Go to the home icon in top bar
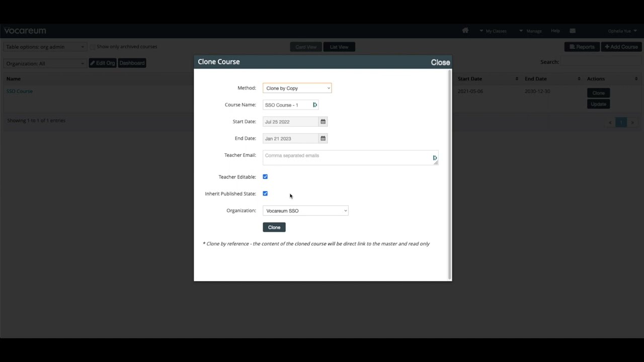The width and height of the screenshot is (644, 362). pos(465,31)
